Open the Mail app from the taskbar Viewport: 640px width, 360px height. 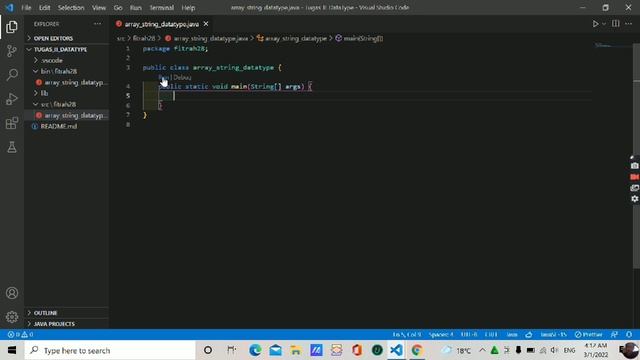[276, 350]
